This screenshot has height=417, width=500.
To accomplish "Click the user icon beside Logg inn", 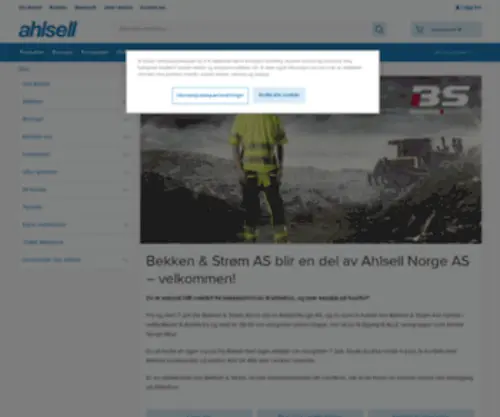I will click(x=458, y=7).
